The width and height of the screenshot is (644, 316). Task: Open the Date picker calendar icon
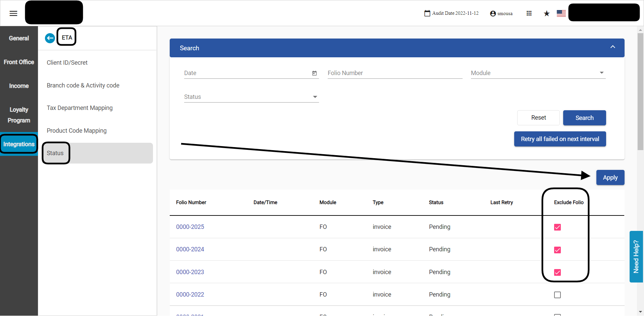tap(314, 73)
